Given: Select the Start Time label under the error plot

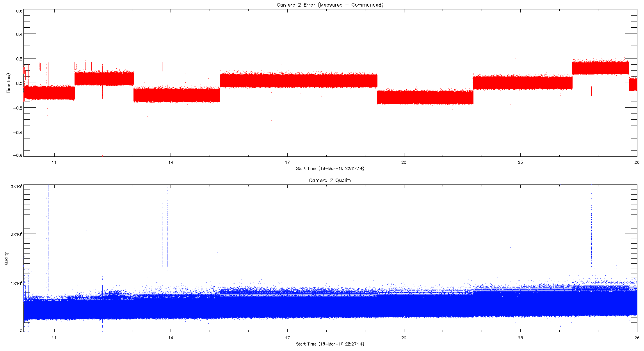Looking at the screenshot, I should [330, 168].
